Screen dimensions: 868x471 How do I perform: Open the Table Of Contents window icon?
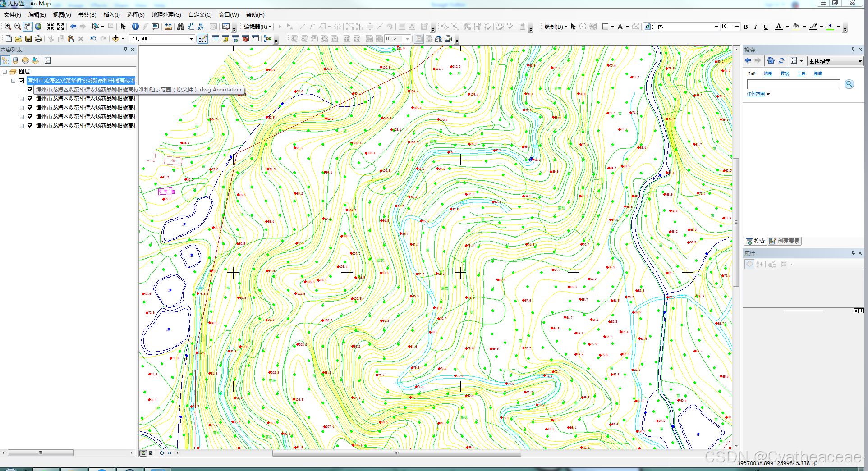click(x=216, y=39)
